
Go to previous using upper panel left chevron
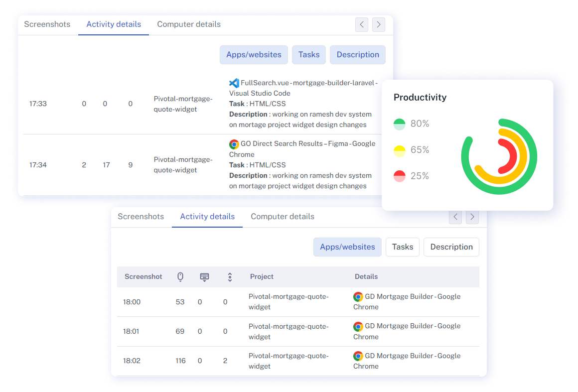point(362,24)
